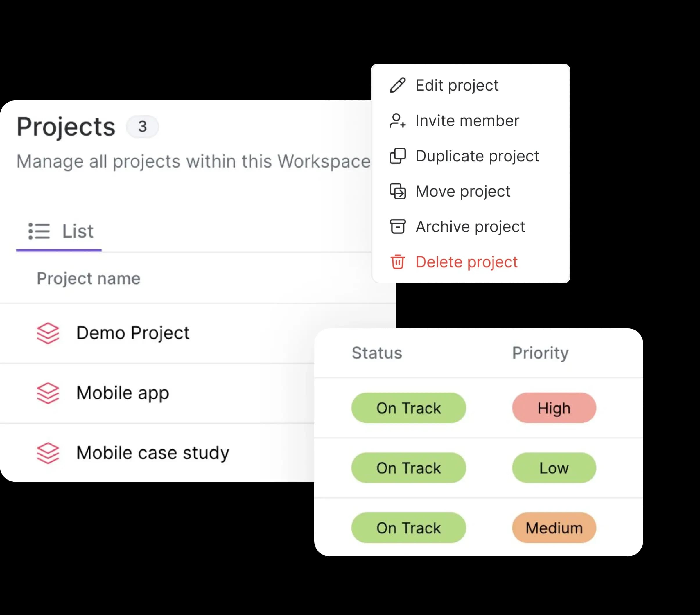Click the pencil icon for Edit project
Screen dimensions: 700x615
tap(398, 85)
